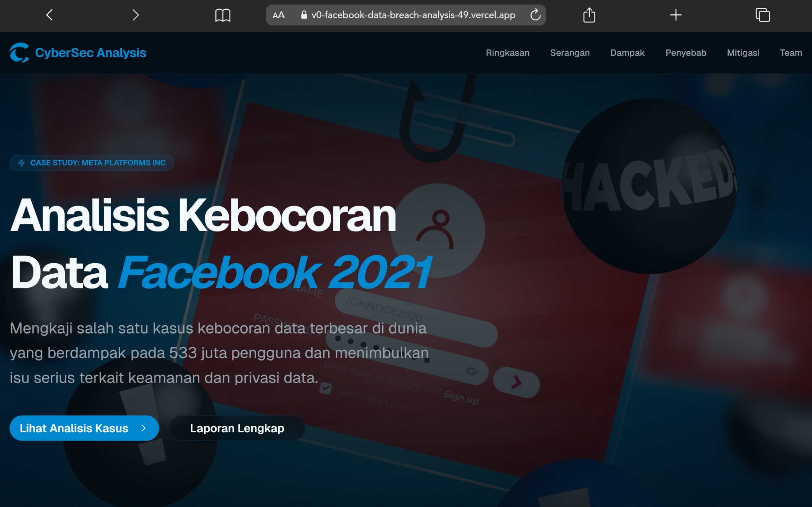
Task: Click the Laporan Lengkap button
Action: pyautogui.click(x=237, y=428)
